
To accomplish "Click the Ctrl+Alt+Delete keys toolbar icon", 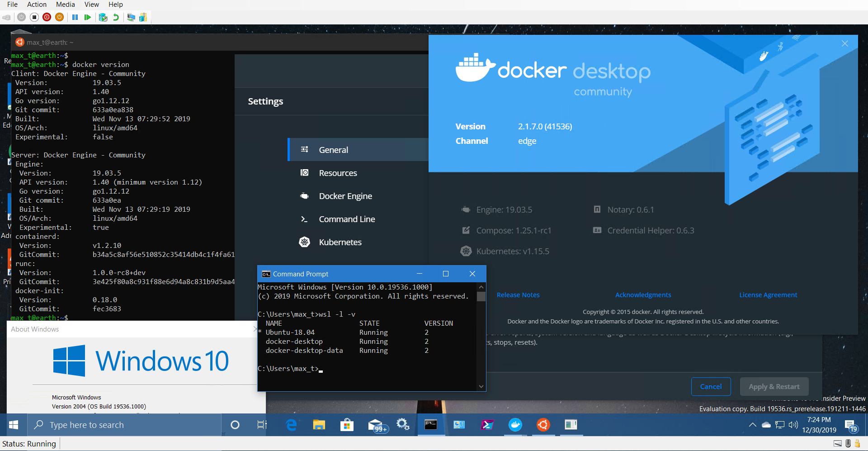I will tap(6, 17).
